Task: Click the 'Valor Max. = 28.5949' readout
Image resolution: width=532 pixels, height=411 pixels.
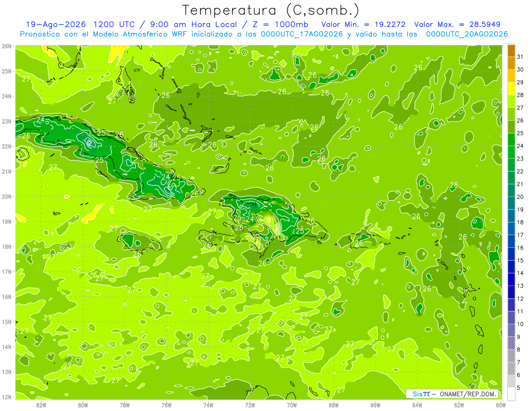Action: click(458, 24)
